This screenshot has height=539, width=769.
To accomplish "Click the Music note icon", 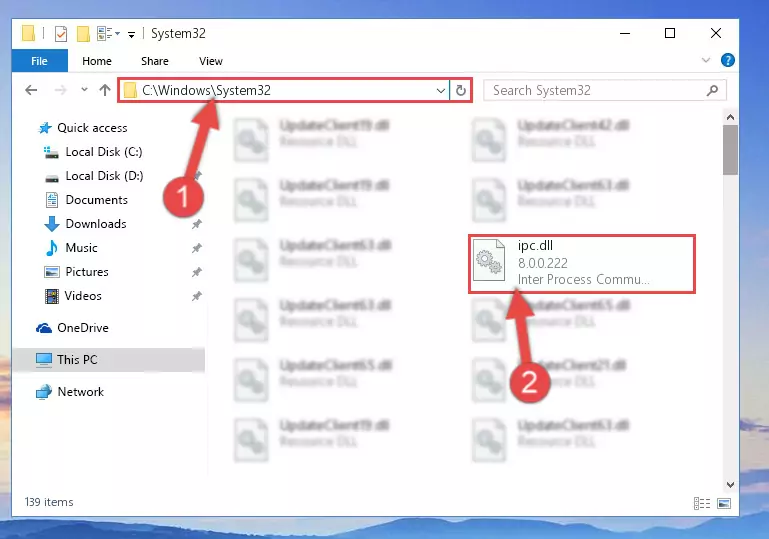I will click(51, 248).
